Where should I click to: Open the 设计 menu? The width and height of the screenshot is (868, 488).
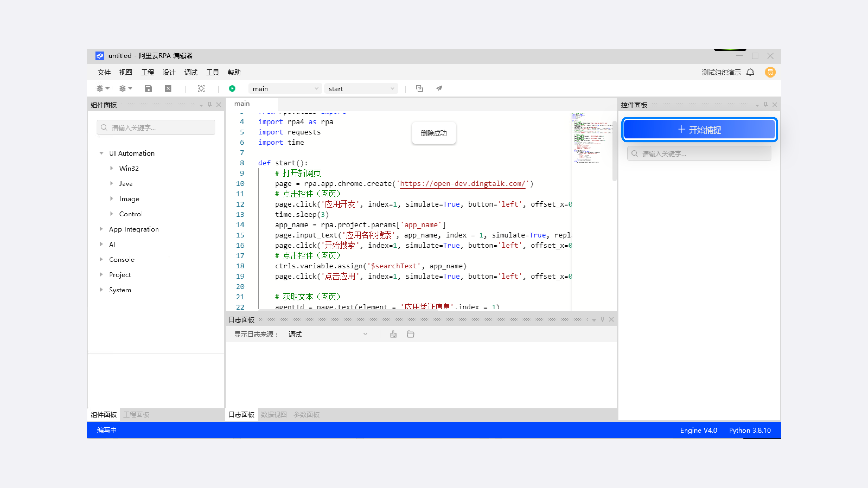[x=169, y=72]
